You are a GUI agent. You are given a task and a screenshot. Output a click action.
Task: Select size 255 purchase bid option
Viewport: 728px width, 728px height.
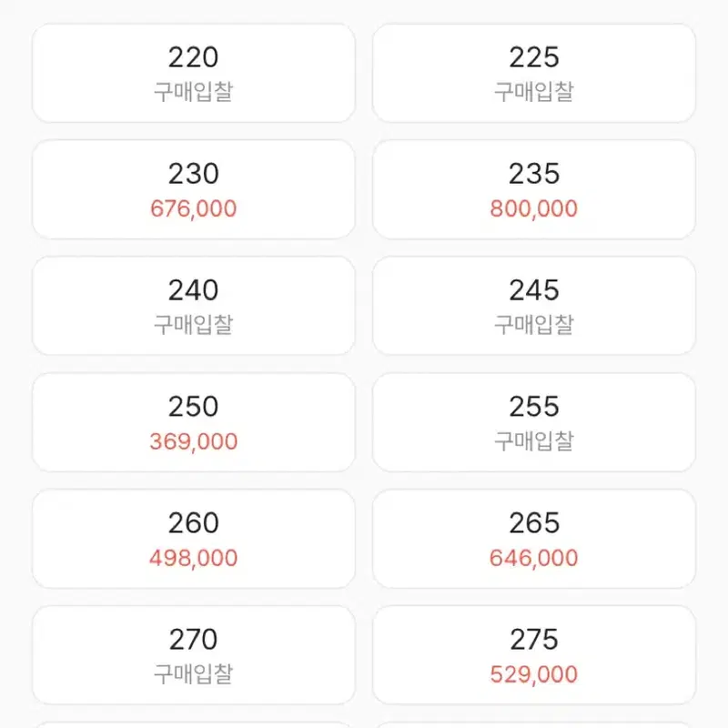534,422
